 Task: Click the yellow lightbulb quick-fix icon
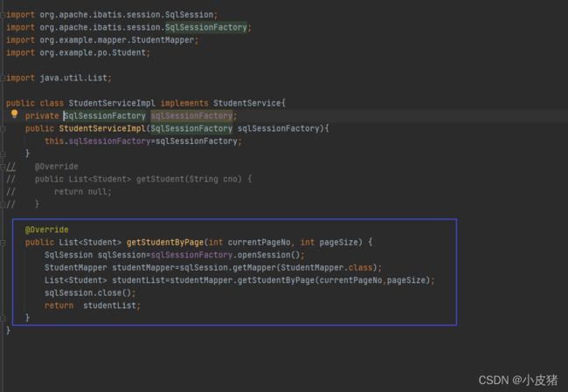pos(14,114)
